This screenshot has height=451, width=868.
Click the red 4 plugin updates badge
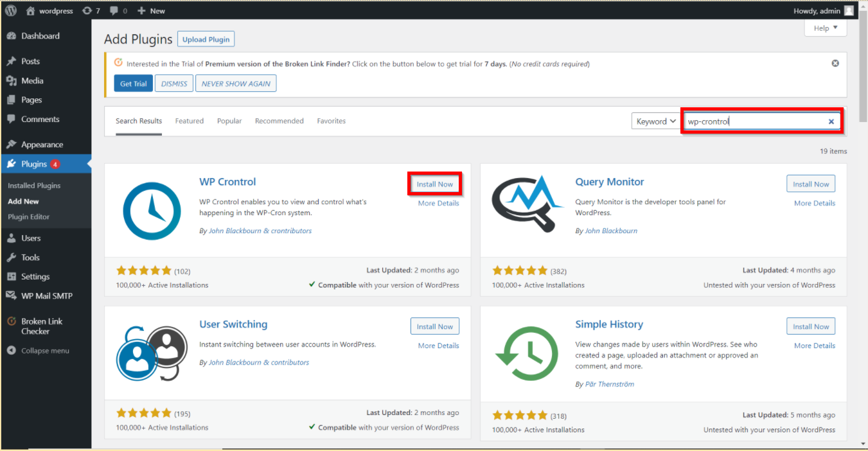pos(55,164)
